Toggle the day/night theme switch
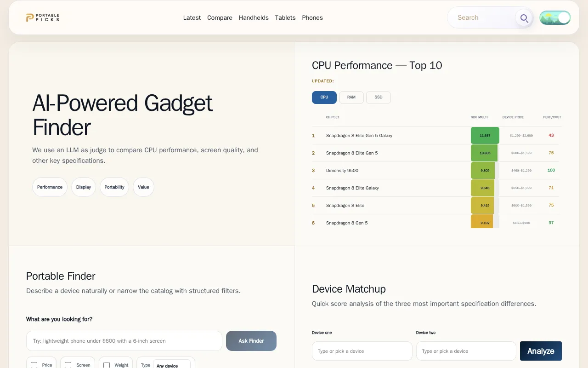 tap(555, 18)
